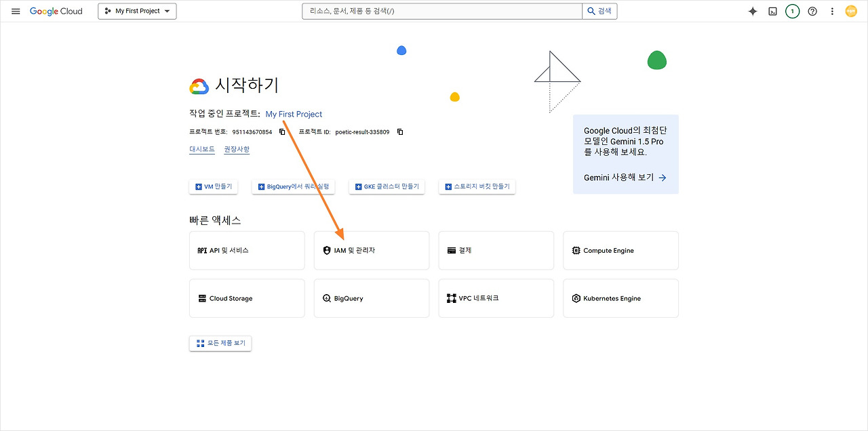Click plus icon on GKE 클러스터 만들기
Viewport: 868px width, 431px height.
pyautogui.click(x=358, y=186)
